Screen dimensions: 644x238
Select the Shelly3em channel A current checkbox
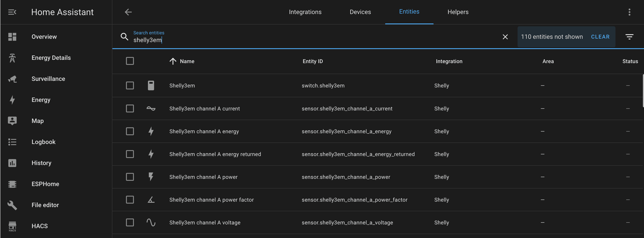tap(130, 109)
